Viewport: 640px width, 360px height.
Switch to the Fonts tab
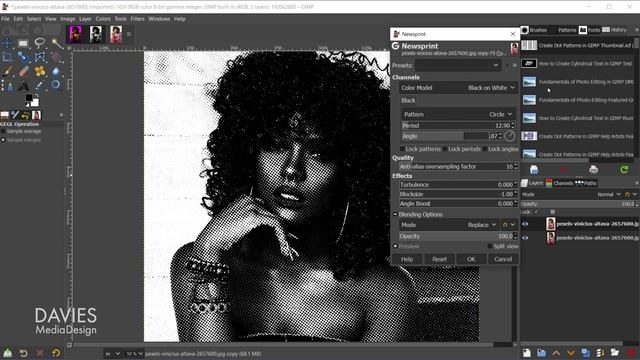[x=590, y=30]
